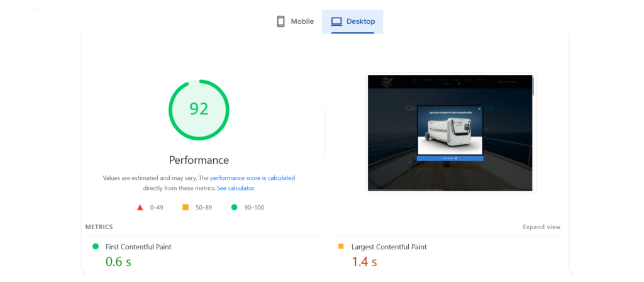Click the boat logo in screenshot header
644x282 pixels.
[x=387, y=81]
